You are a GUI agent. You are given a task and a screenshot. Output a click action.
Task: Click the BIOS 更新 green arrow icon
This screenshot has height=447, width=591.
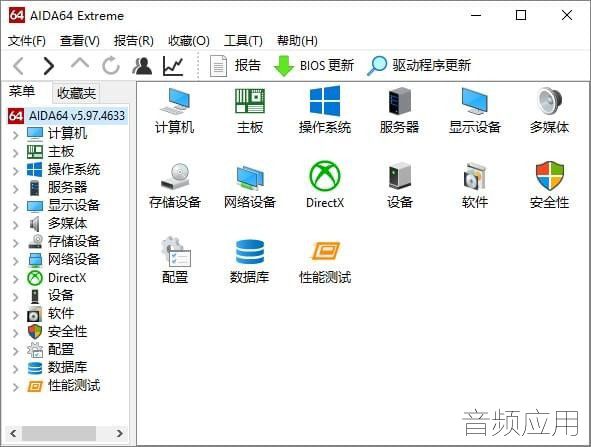click(283, 66)
